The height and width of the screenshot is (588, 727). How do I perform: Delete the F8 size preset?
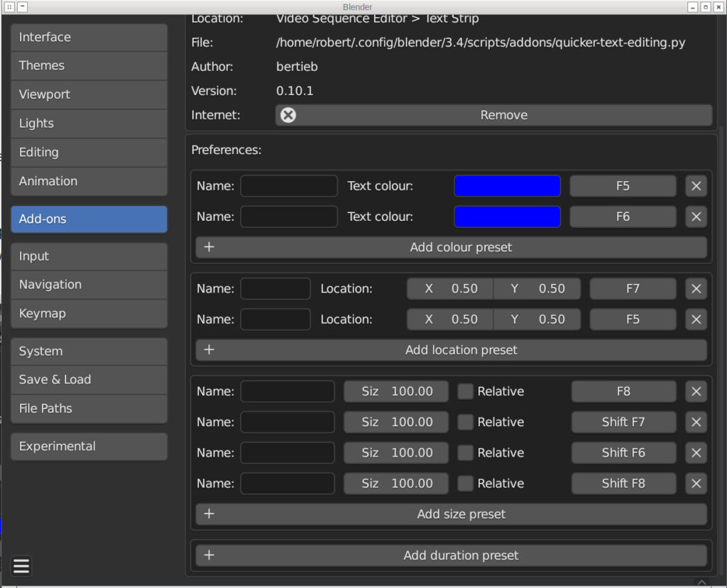point(696,391)
